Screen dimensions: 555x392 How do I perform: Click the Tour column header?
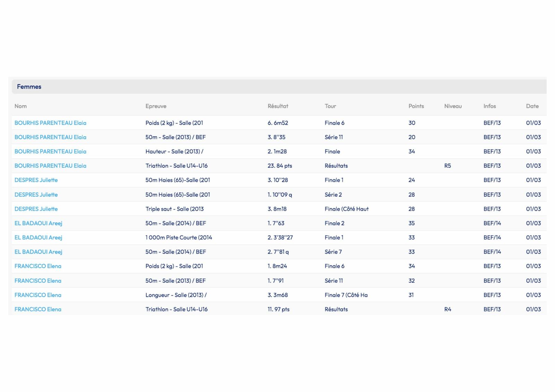tap(330, 106)
